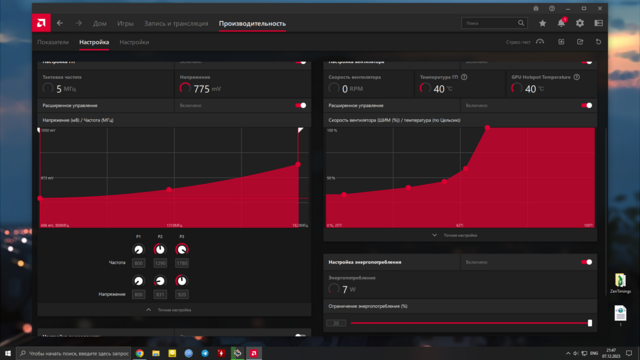Select the Настройка sub-tab

coord(94,42)
